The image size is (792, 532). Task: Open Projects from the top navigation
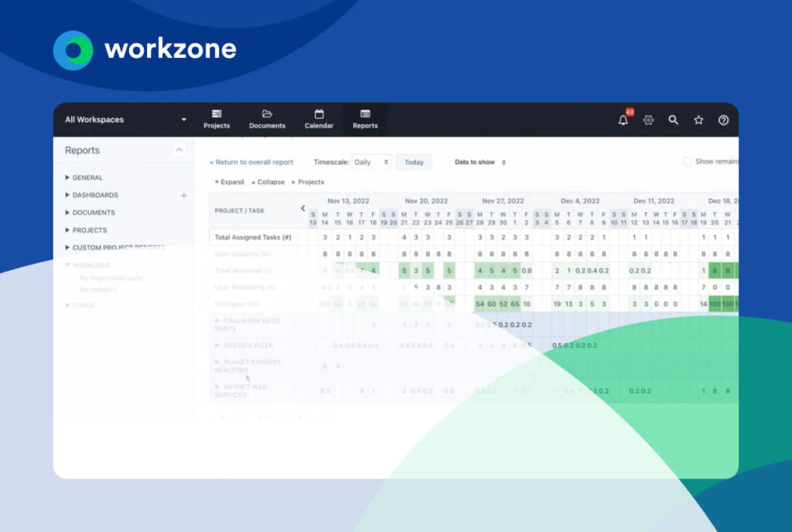pyautogui.click(x=217, y=120)
